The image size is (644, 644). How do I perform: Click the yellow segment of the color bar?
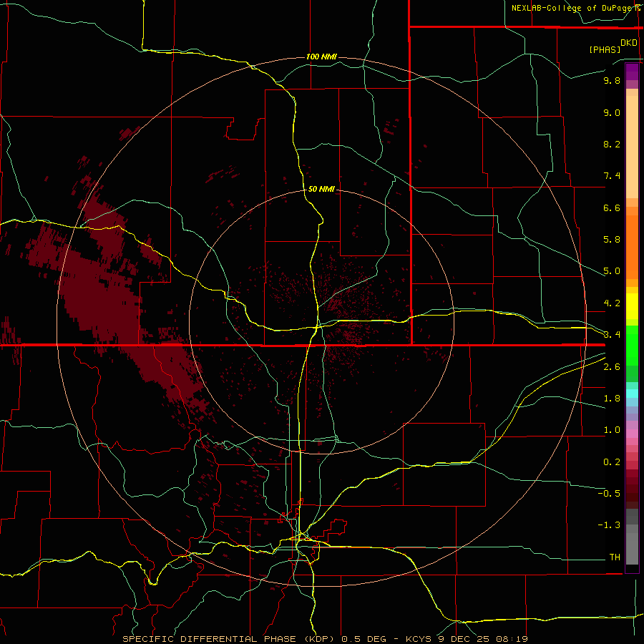[632, 306]
